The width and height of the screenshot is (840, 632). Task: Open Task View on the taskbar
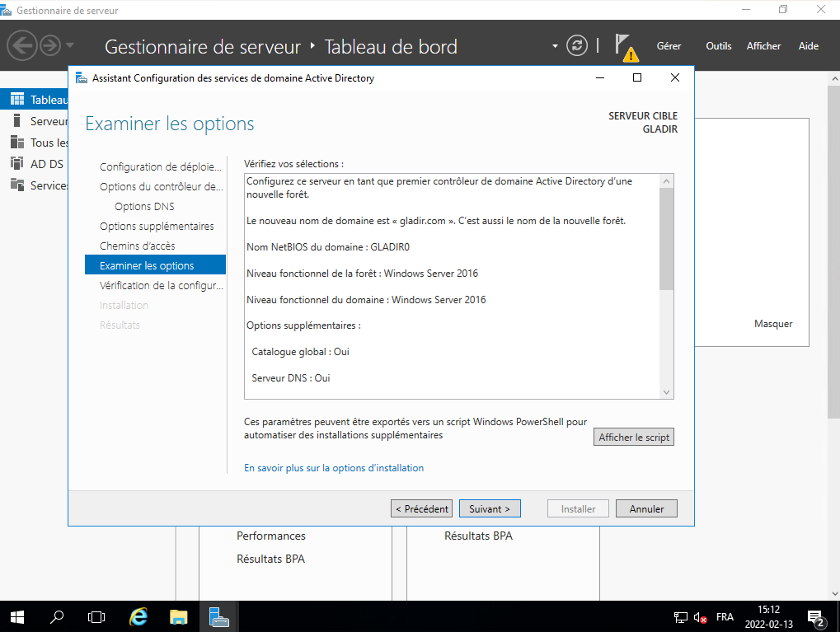point(96,617)
